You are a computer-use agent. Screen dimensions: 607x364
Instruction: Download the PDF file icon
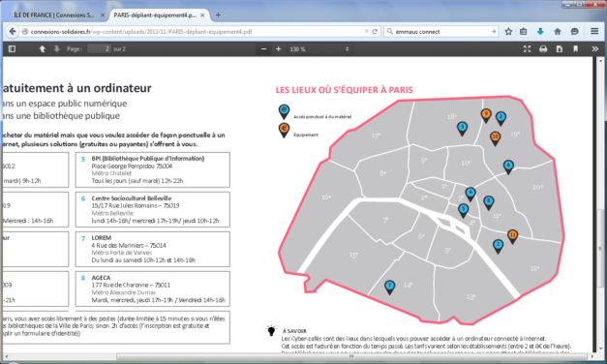[560, 48]
